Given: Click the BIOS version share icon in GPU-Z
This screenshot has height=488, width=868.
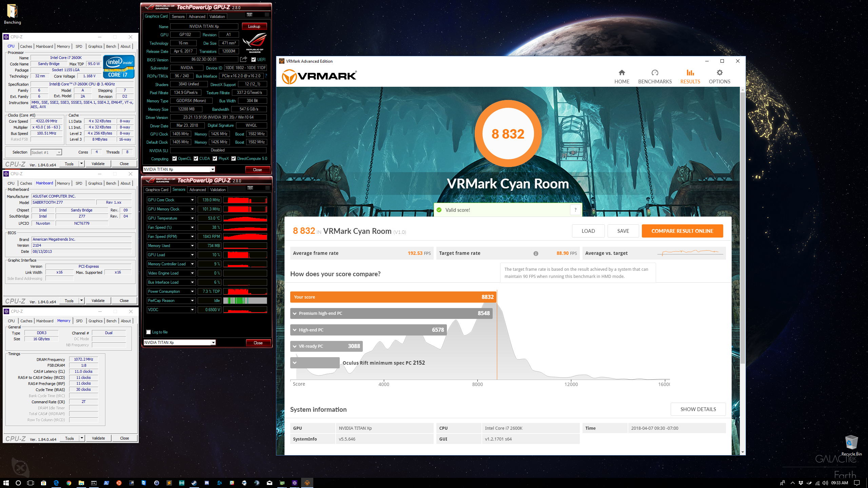Looking at the screenshot, I should pyautogui.click(x=243, y=59).
